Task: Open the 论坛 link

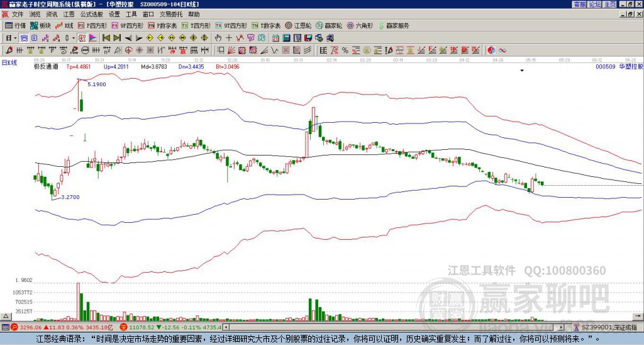Action: pos(595,4)
